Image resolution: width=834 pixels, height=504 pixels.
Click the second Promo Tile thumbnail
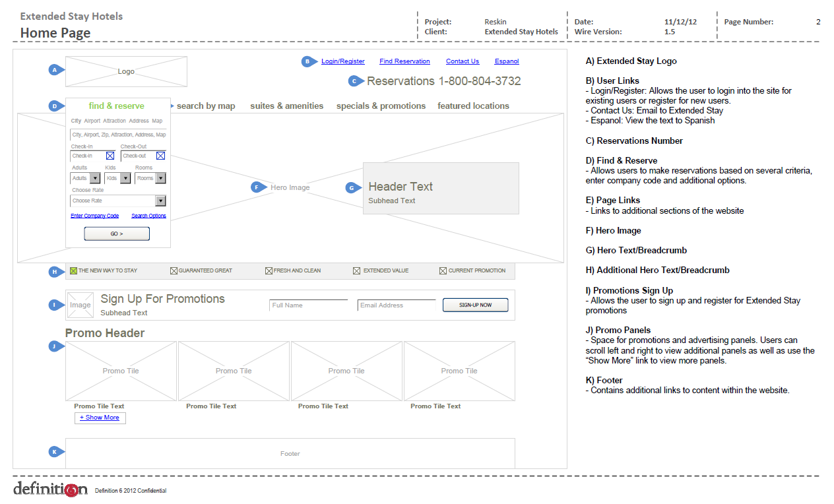click(234, 371)
